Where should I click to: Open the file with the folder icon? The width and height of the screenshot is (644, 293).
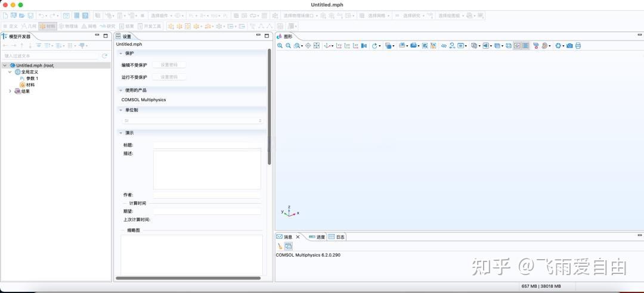pyautogui.click(x=21, y=15)
